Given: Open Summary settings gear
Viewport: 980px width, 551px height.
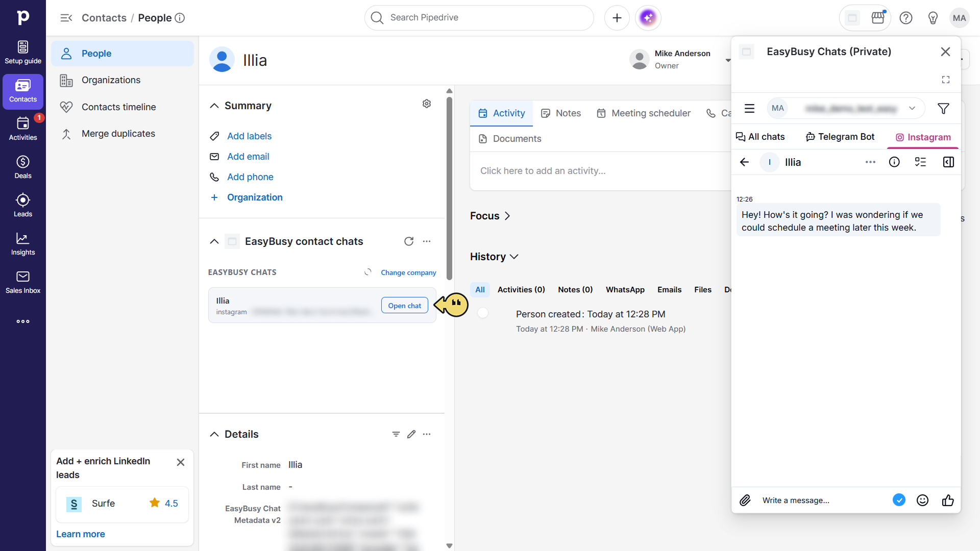Looking at the screenshot, I should pos(427,104).
